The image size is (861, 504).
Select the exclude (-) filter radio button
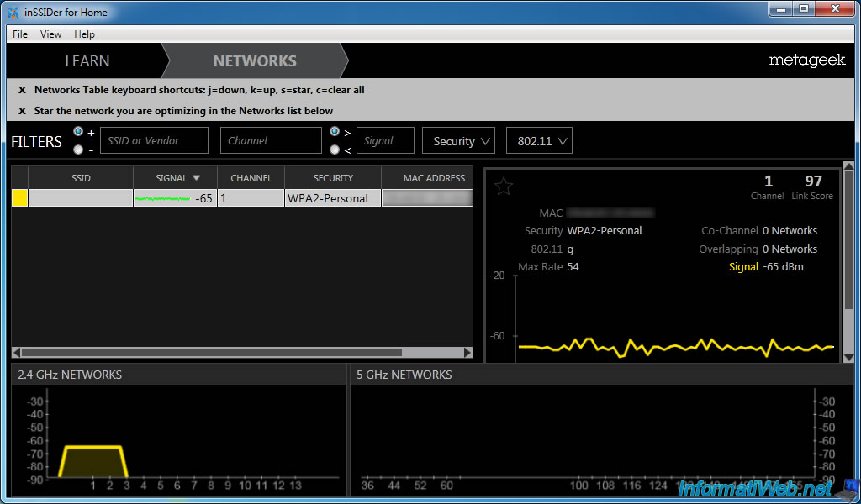tap(78, 150)
